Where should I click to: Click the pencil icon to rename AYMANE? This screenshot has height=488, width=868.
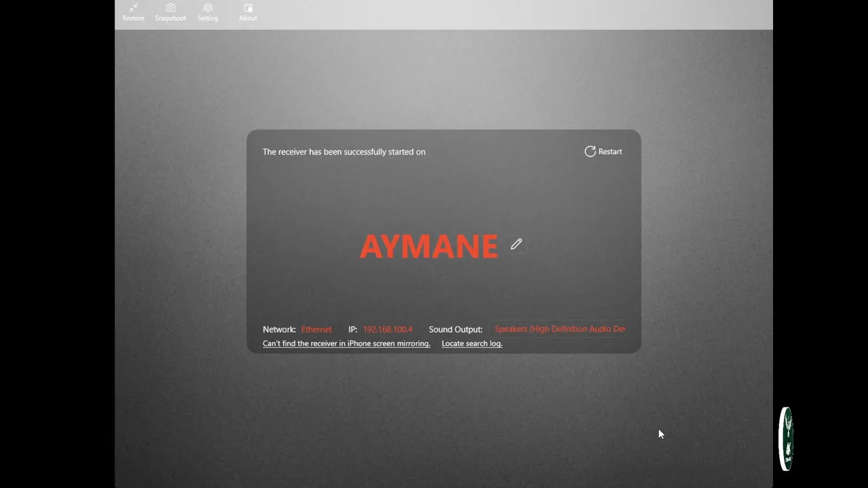516,244
